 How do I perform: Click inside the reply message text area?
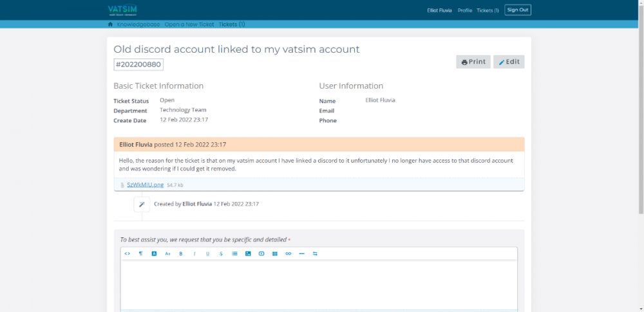pos(319,283)
